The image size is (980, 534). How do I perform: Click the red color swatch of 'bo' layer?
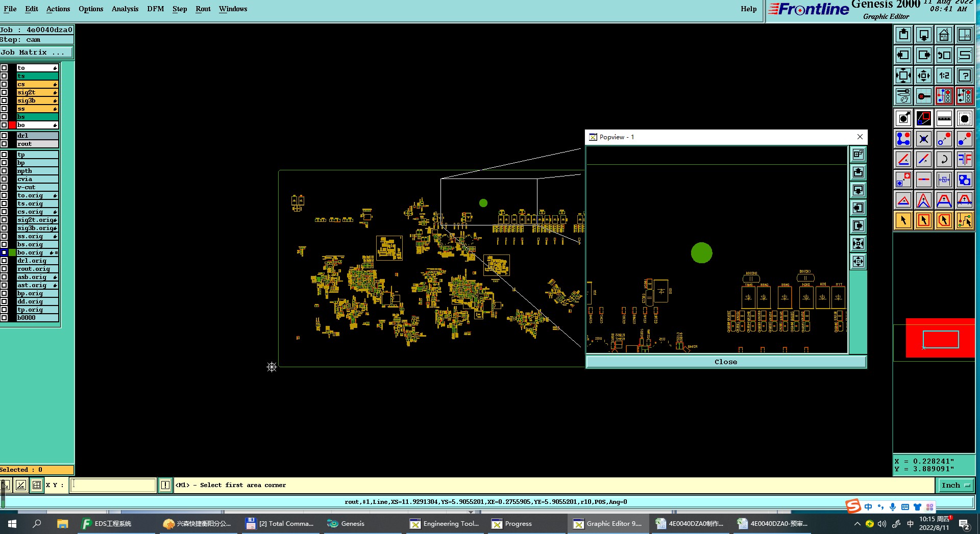coord(12,125)
